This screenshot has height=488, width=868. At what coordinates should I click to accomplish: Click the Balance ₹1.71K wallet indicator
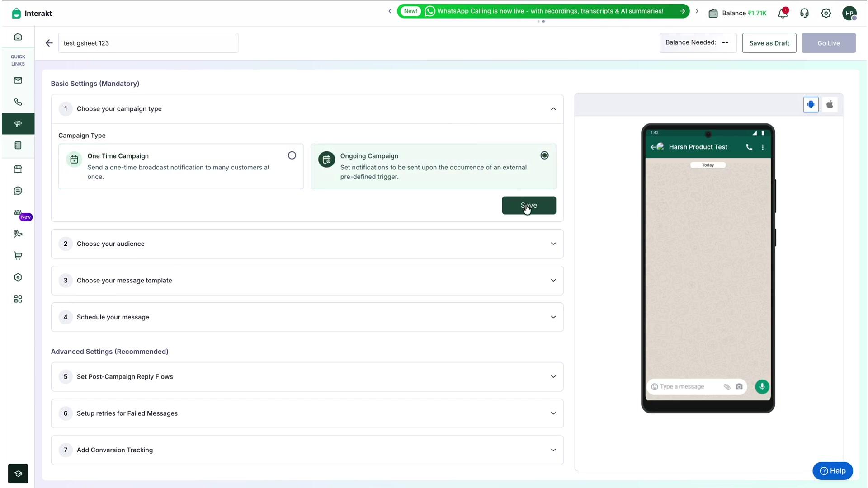pos(737,13)
